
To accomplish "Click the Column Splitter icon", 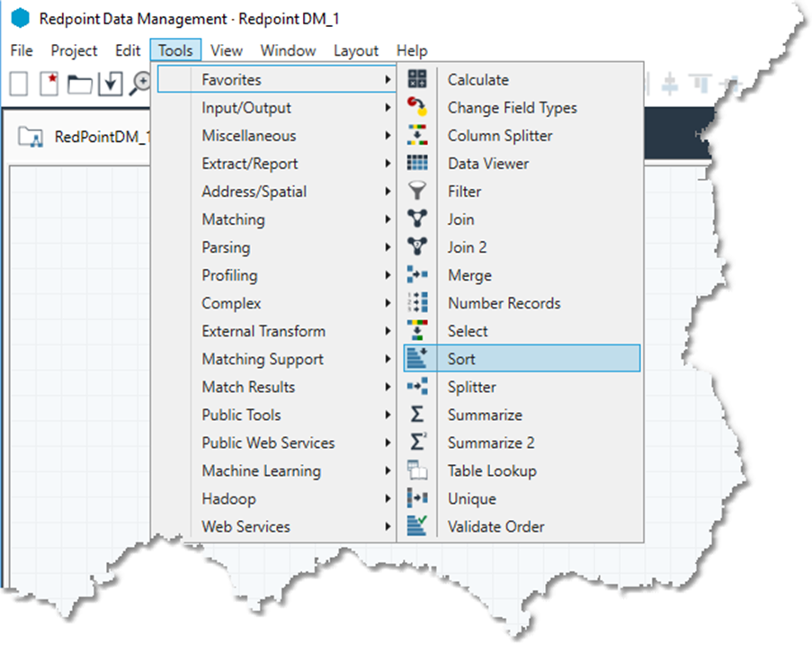I will click(416, 135).
